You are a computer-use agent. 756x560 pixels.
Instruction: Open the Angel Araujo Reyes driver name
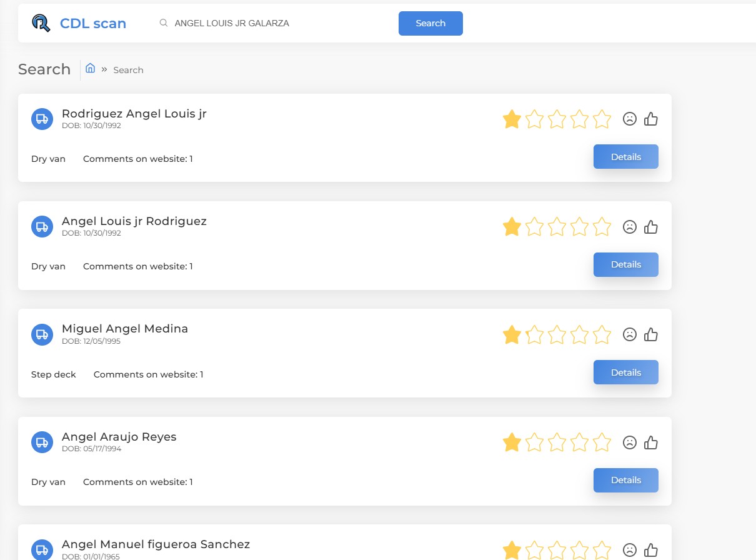(119, 437)
